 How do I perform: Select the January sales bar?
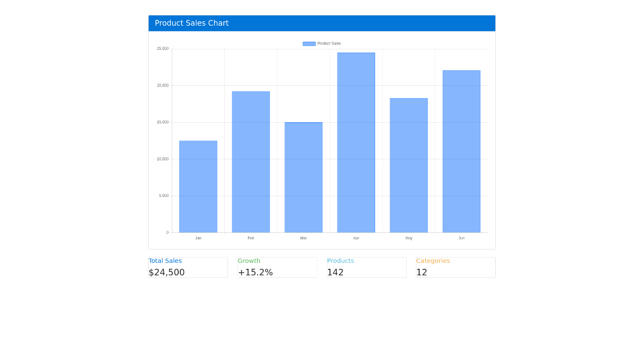[198, 185]
